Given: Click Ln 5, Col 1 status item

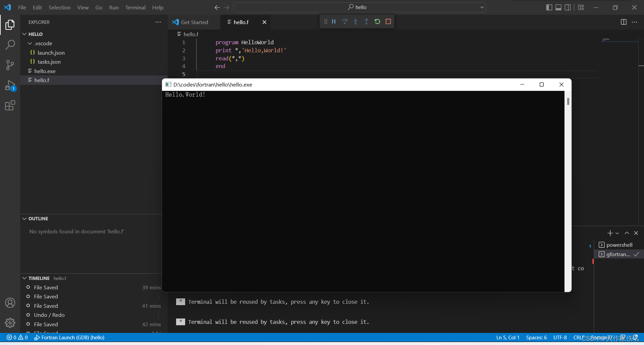Looking at the screenshot, I should coord(508,338).
